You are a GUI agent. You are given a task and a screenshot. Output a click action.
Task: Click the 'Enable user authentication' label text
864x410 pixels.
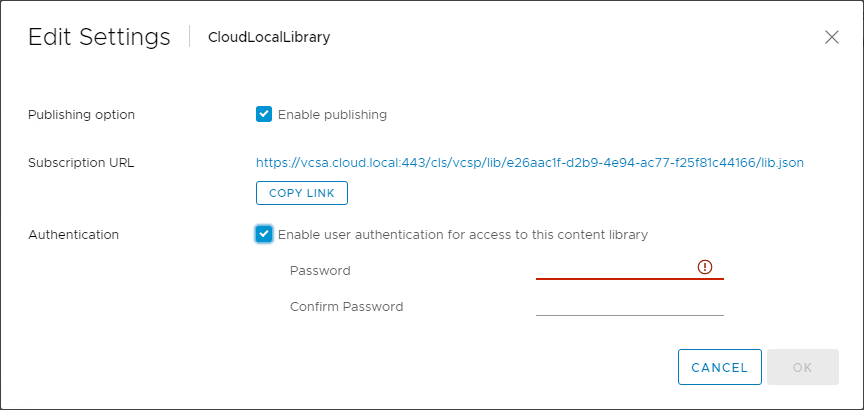point(462,235)
